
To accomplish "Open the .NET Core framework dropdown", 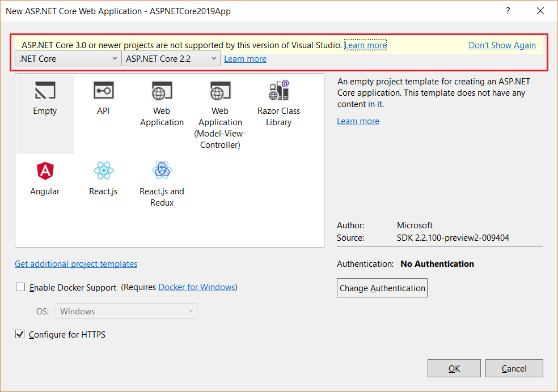I will pyautogui.click(x=67, y=58).
